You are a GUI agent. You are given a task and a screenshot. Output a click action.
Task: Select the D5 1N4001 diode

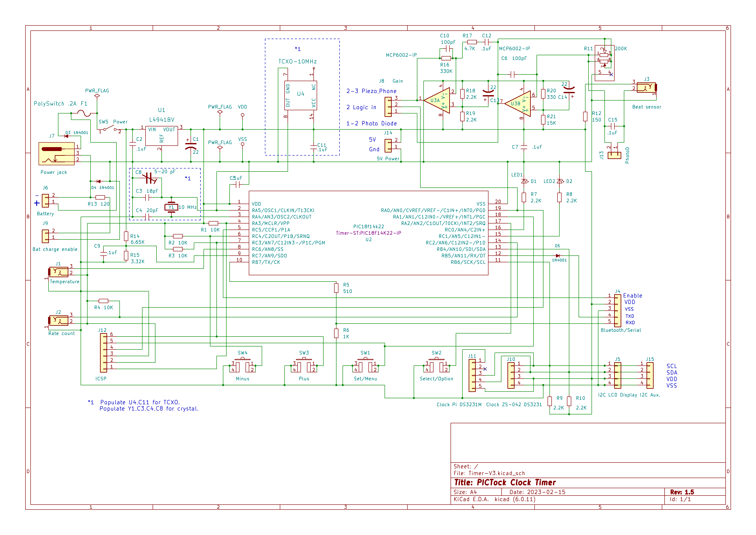557,256
